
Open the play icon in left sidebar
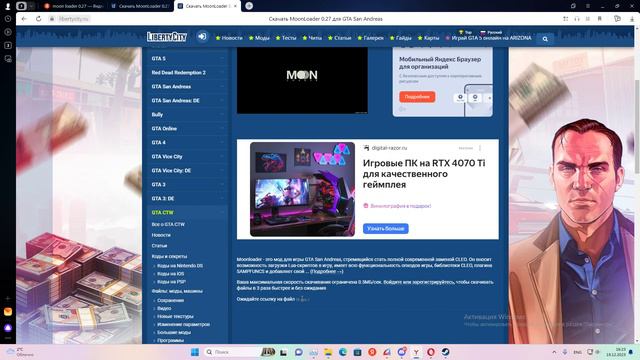[x=8, y=32]
